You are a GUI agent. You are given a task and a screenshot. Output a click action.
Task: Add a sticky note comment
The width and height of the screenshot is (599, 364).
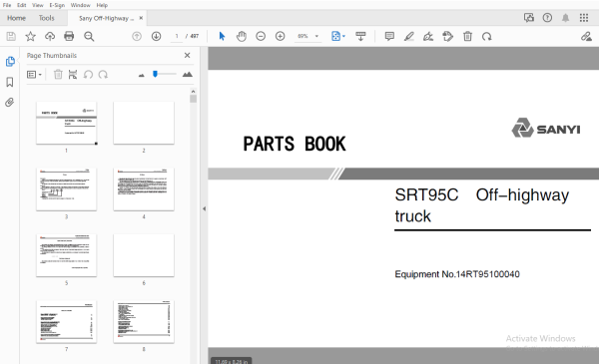point(389,36)
